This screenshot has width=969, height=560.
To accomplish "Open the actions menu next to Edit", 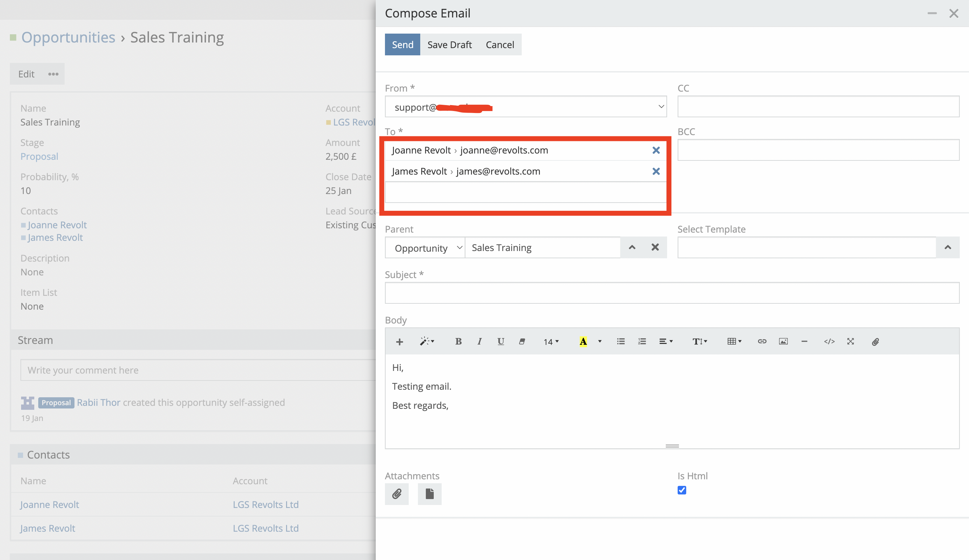I will coord(53,74).
